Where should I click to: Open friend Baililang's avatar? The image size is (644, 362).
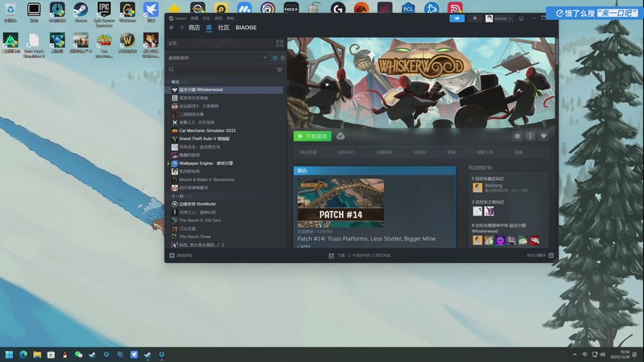click(x=477, y=187)
